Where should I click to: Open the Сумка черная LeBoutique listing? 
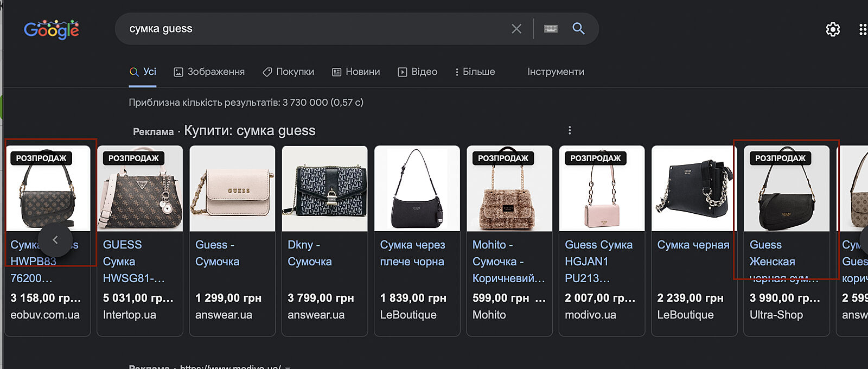(693, 245)
